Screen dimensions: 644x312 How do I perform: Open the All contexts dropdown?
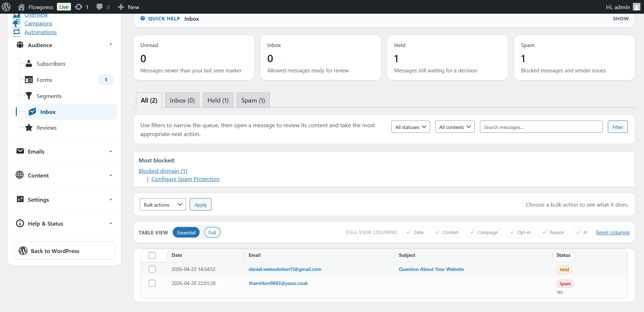tap(455, 127)
